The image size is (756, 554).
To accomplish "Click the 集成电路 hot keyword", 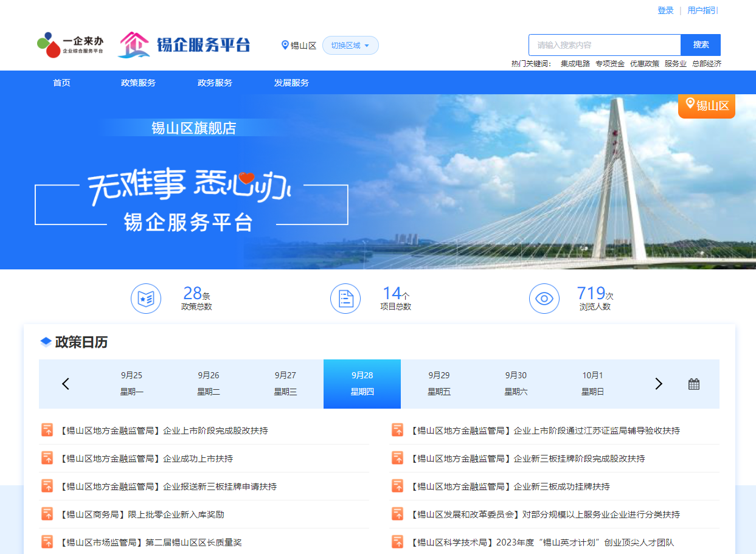I will [575, 63].
